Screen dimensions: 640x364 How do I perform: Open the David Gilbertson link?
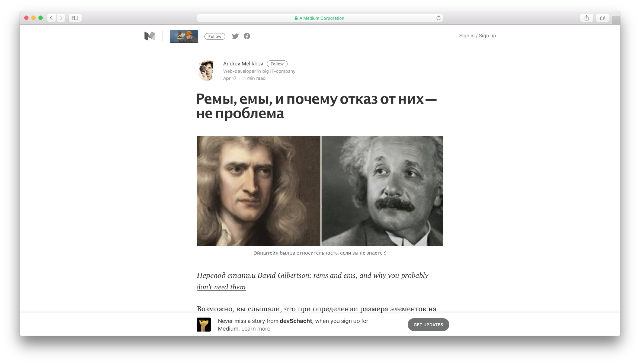tap(283, 276)
